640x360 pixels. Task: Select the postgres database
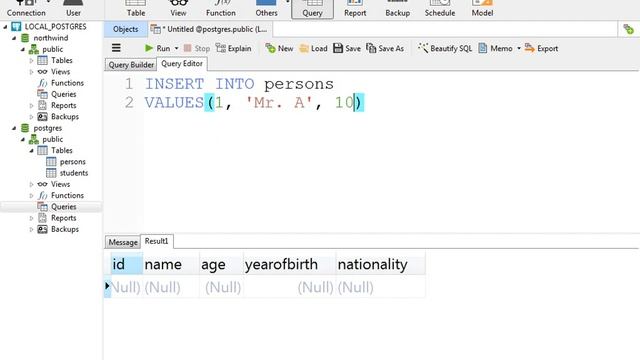click(x=48, y=128)
